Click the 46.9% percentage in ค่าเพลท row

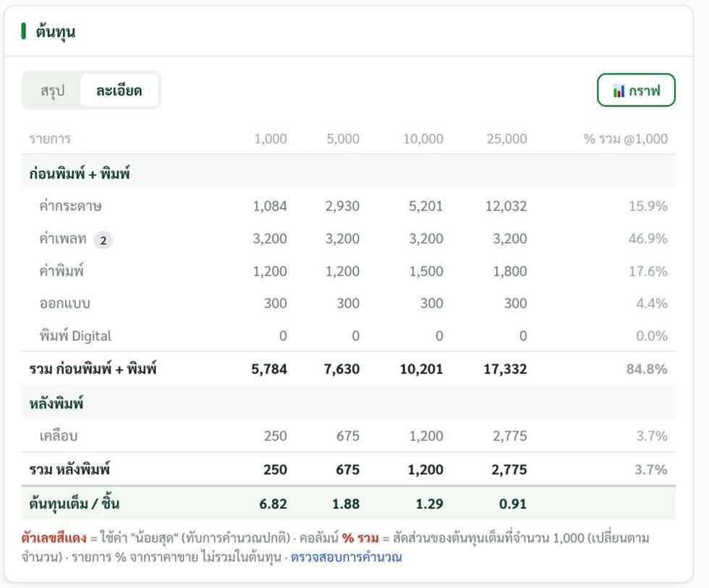tap(648, 239)
